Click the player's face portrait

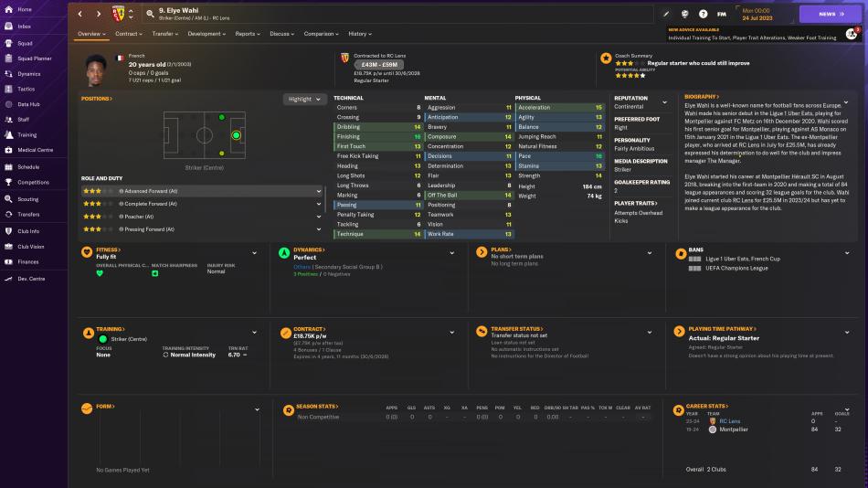click(x=96, y=69)
